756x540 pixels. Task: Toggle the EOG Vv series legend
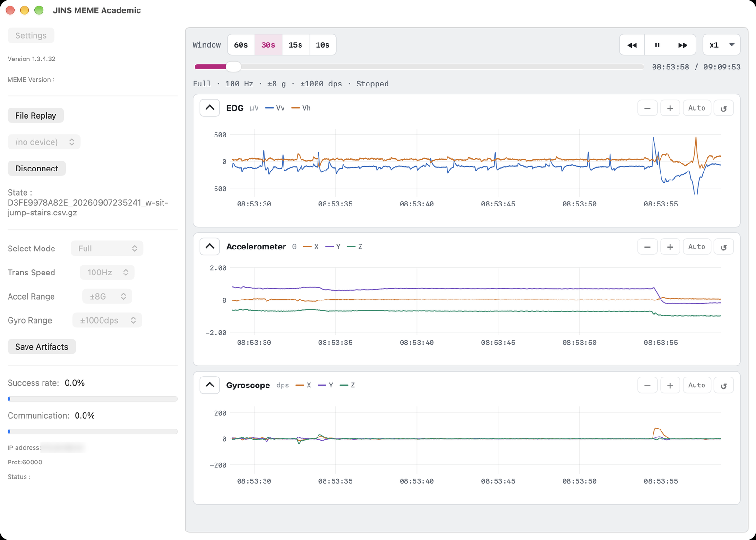coord(275,108)
